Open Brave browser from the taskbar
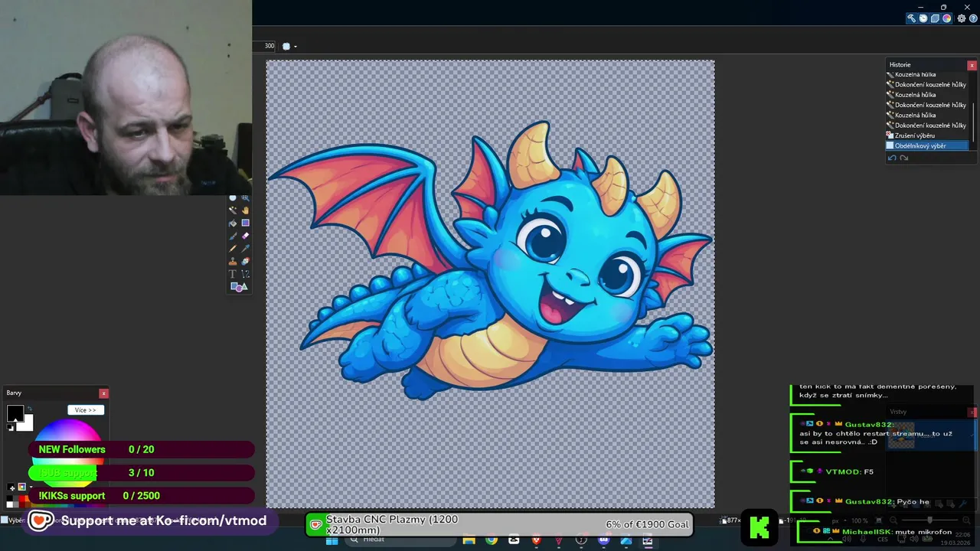Viewport: 980px width, 551px height. pos(536,540)
